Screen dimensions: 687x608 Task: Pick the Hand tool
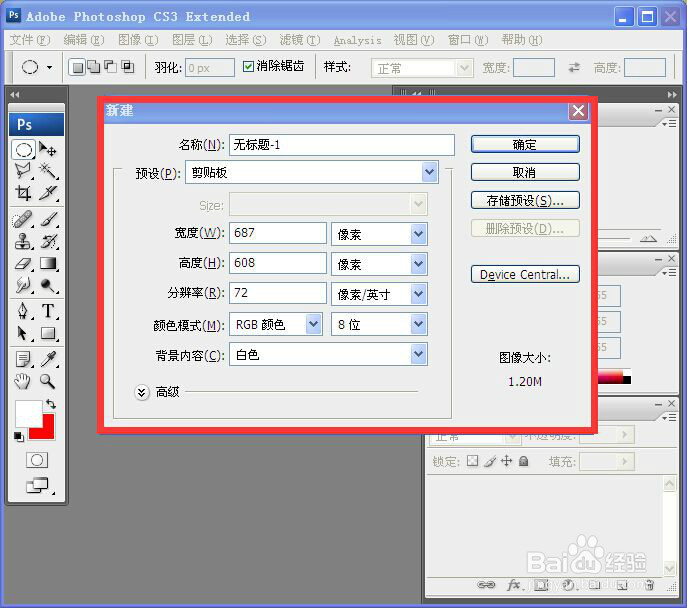click(23, 382)
